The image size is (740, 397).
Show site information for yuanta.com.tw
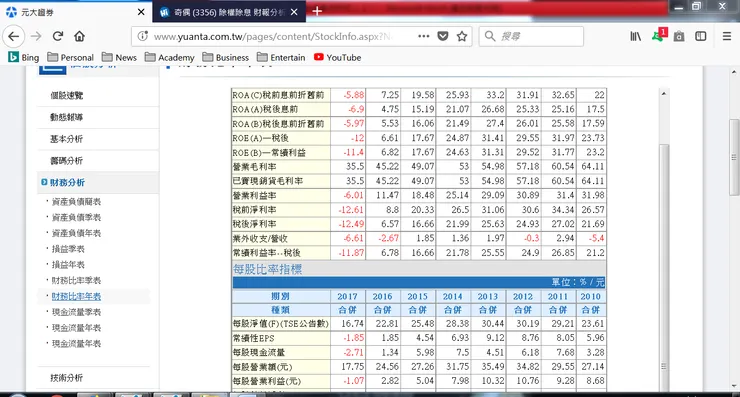143,36
